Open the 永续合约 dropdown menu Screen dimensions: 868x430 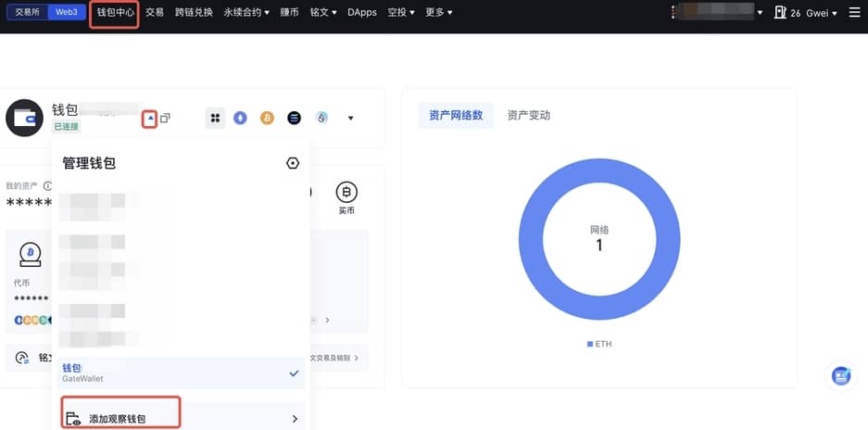click(246, 13)
